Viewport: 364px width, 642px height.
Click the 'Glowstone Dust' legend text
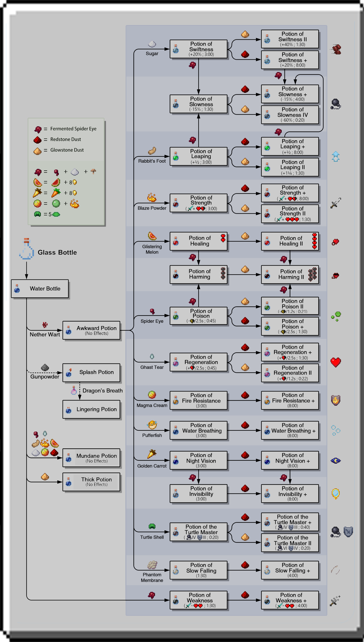click(67, 150)
